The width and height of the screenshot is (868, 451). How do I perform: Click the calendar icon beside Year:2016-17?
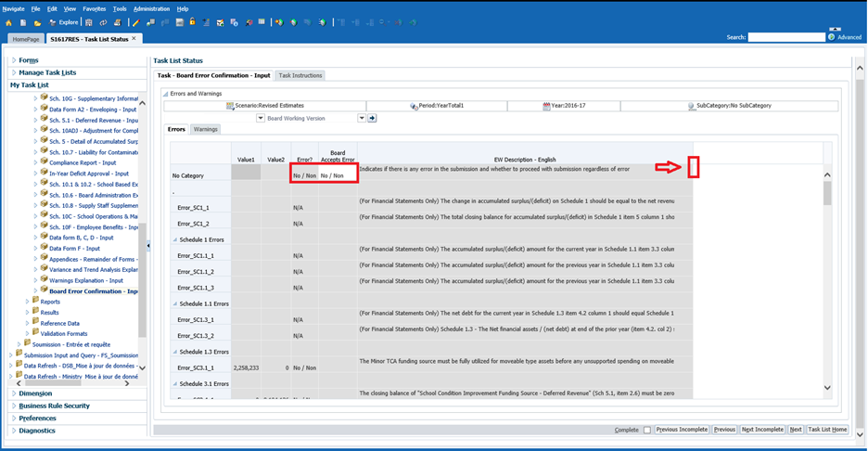pyautogui.click(x=546, y=106)
